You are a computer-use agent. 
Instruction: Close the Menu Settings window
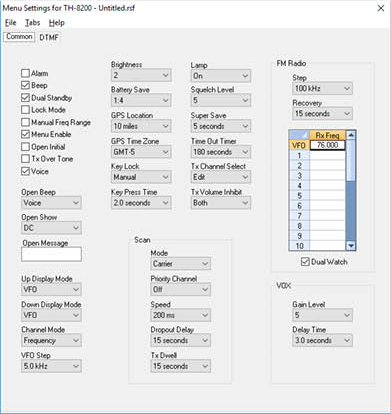coord(381,8)
